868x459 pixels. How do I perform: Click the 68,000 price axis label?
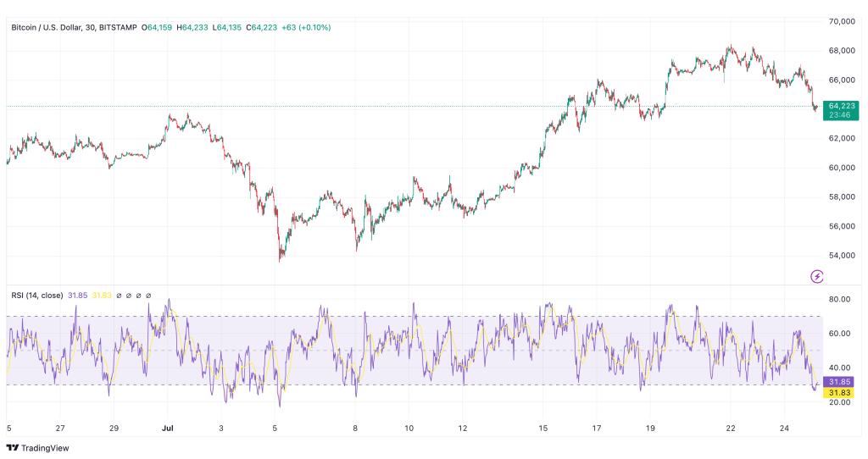click(x=842, y=51)
